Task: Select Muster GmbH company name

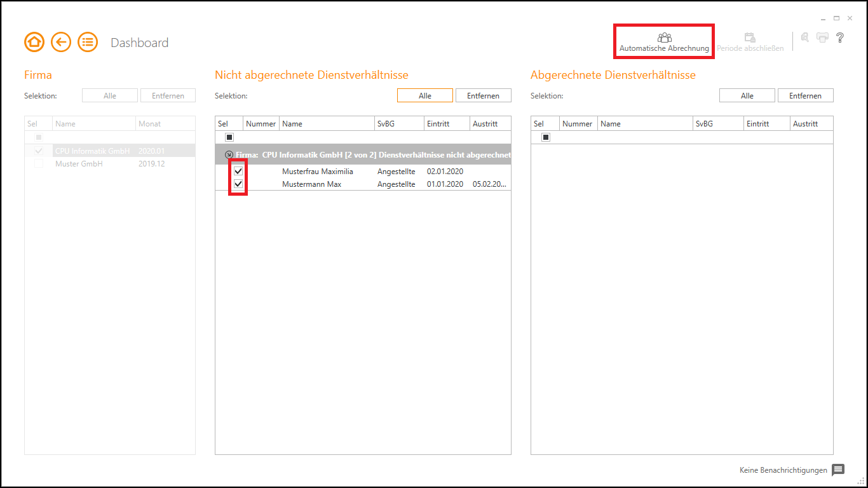Action: tap(79, 164)
